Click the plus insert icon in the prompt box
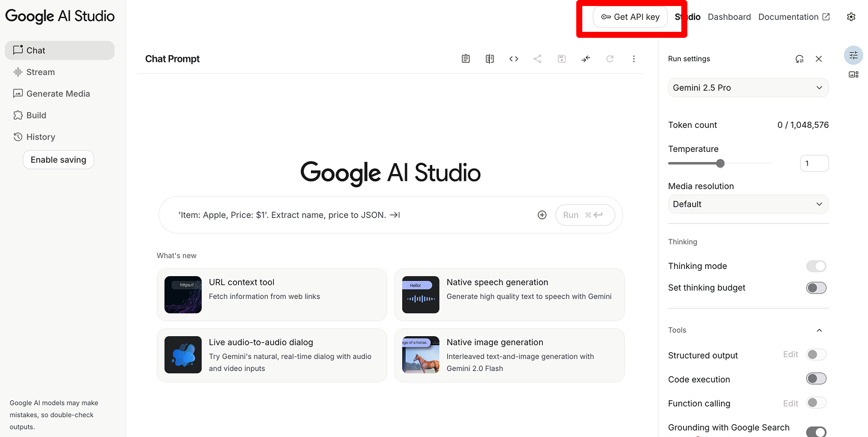The height and width of the screenshot is (437, 868). point(542,215)
